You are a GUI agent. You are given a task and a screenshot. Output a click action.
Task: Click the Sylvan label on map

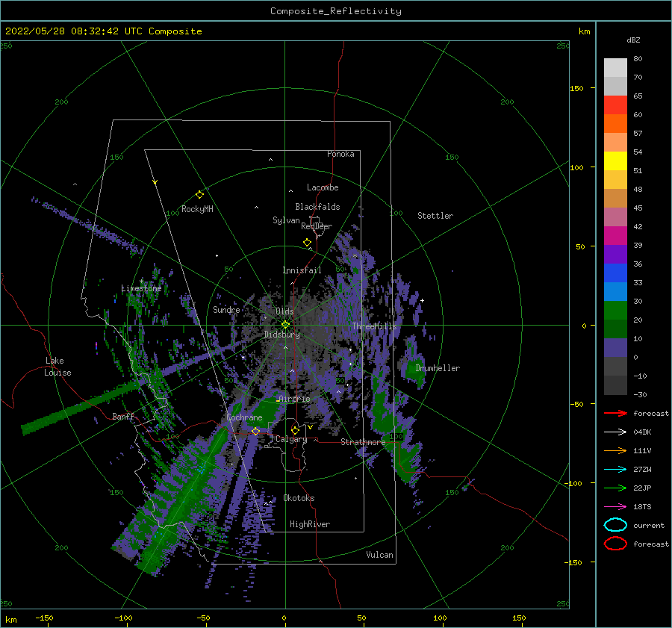(286, 220)
